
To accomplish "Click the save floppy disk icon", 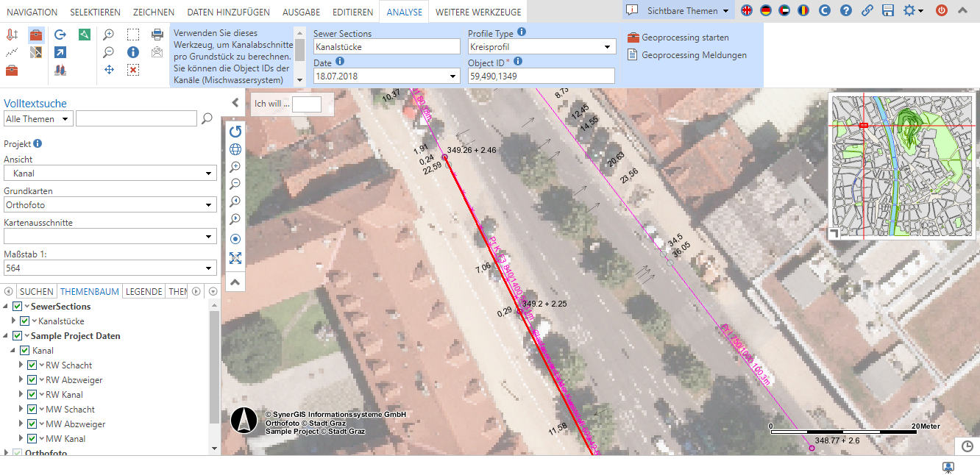I will pyautogui.click(x=888, y=10).
